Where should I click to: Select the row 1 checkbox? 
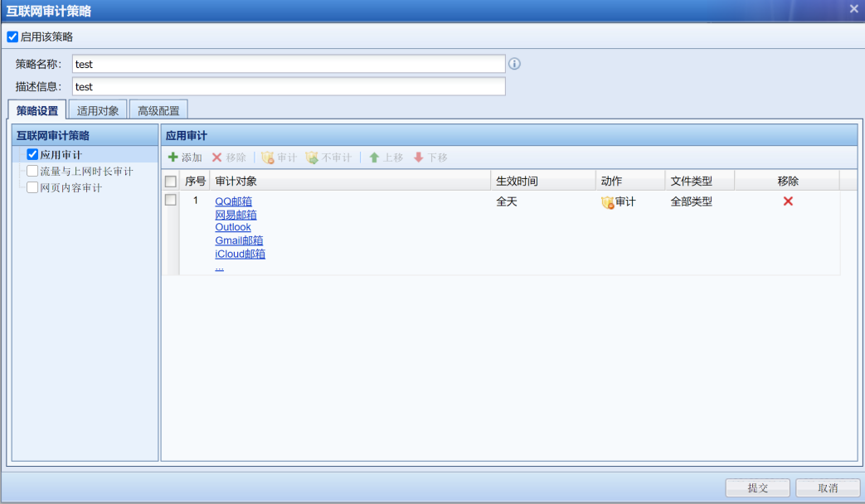(171, 200)
